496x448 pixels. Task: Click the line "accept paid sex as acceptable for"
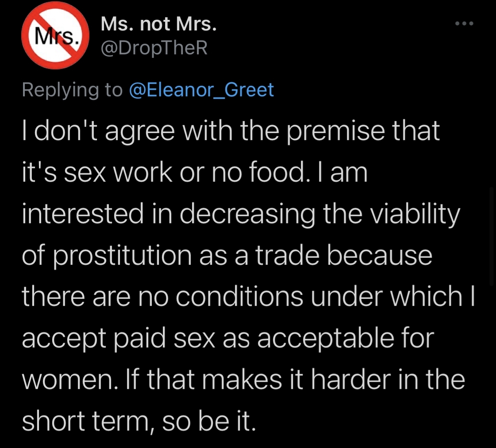point(228,338)
